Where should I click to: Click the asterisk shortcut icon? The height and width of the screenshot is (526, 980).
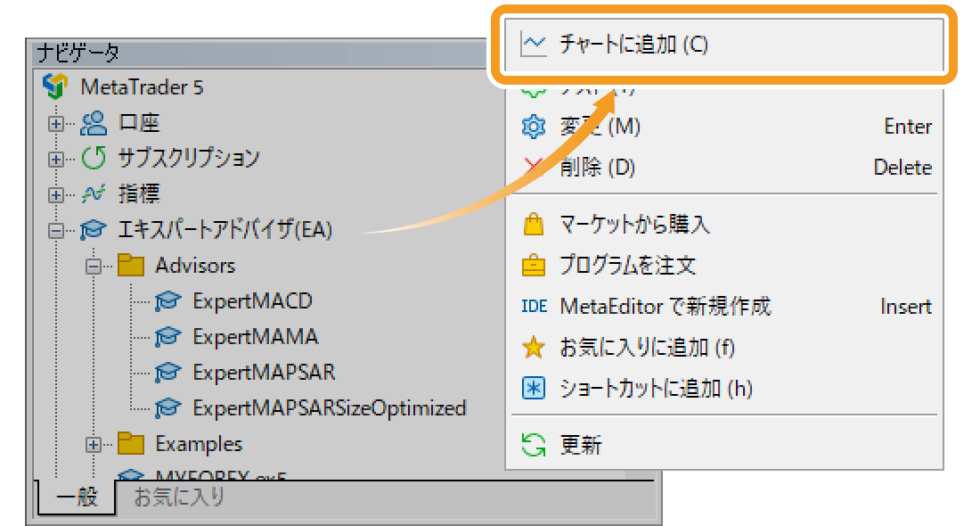coord(533,389)
